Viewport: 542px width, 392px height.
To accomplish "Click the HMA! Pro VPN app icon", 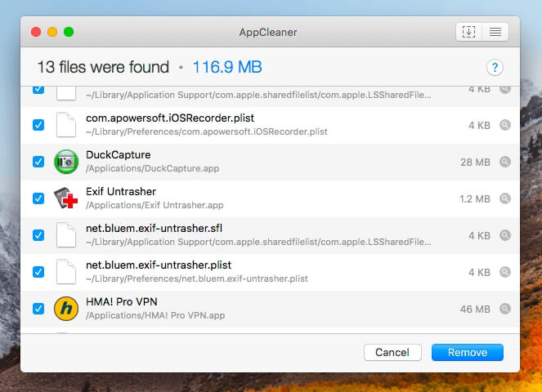I will click(65, 309).
